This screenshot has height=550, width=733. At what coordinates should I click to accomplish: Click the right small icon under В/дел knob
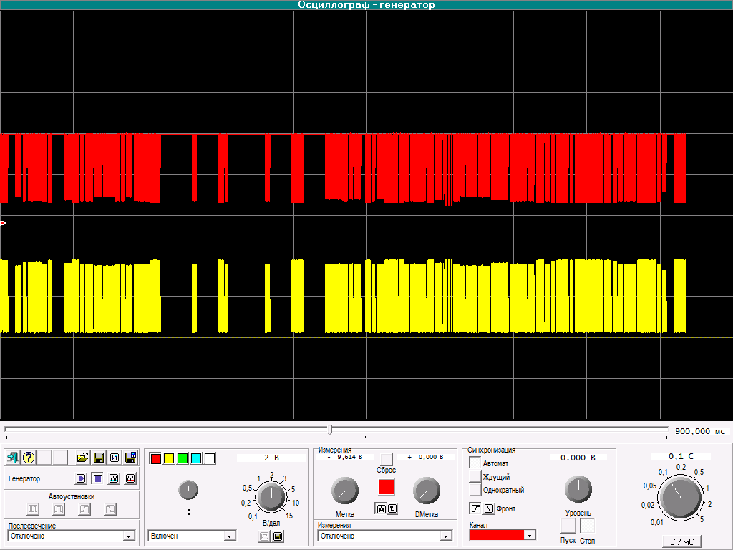coord(278,536)
